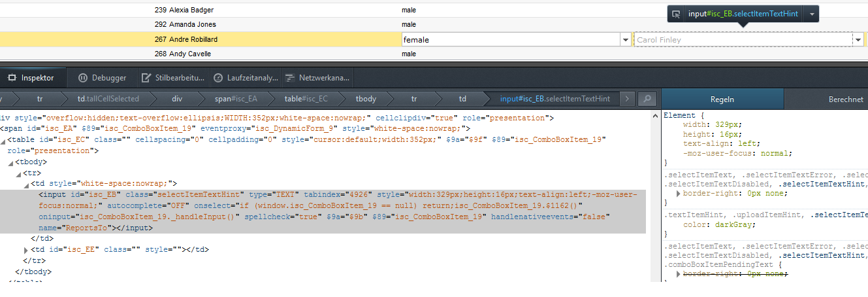The width and height of the screenshot is (868, 297).
Task: Select the div breadcrumb
Action: pos(177,99)
